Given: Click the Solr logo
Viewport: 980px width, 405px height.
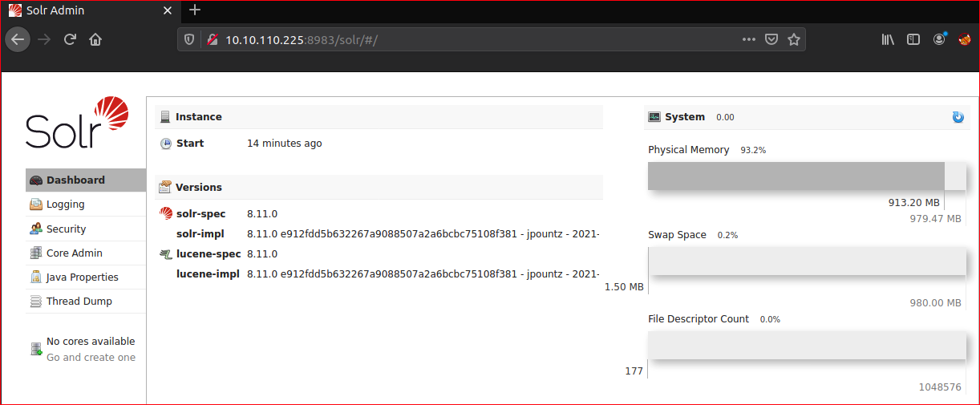Looking at the screenshot, I should point(77,123).
